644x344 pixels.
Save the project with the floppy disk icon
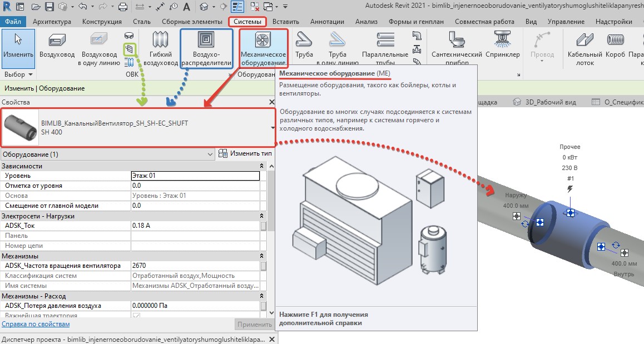point(49,7)
